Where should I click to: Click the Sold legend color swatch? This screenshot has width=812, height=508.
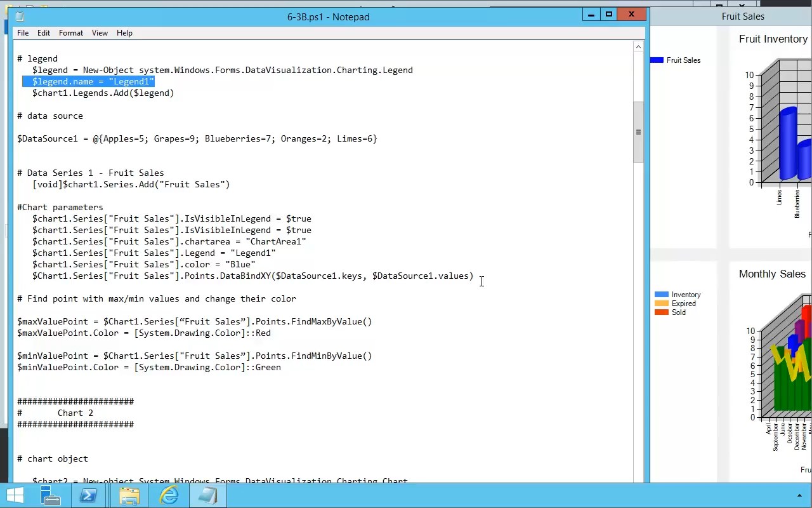(x=661, y=312)
